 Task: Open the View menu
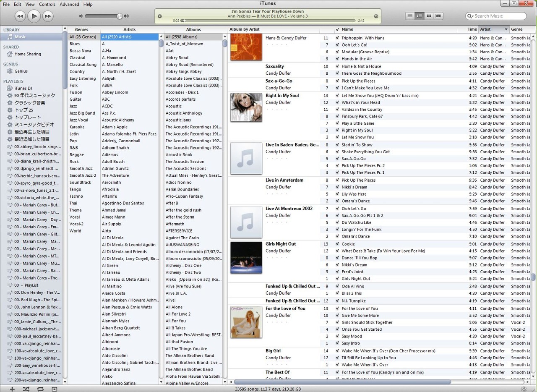point(30,4)
